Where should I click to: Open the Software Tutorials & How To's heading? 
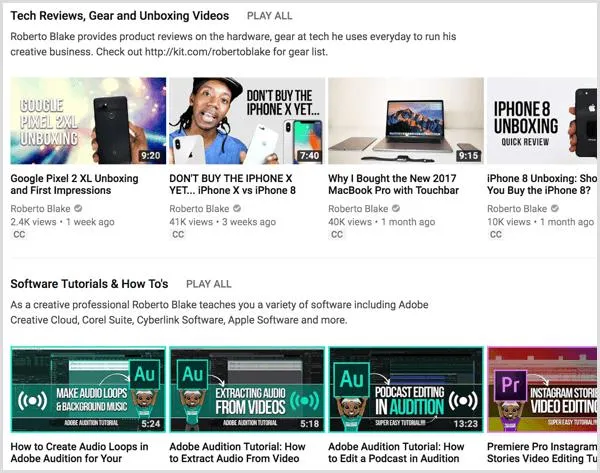[x=89, y=284]
